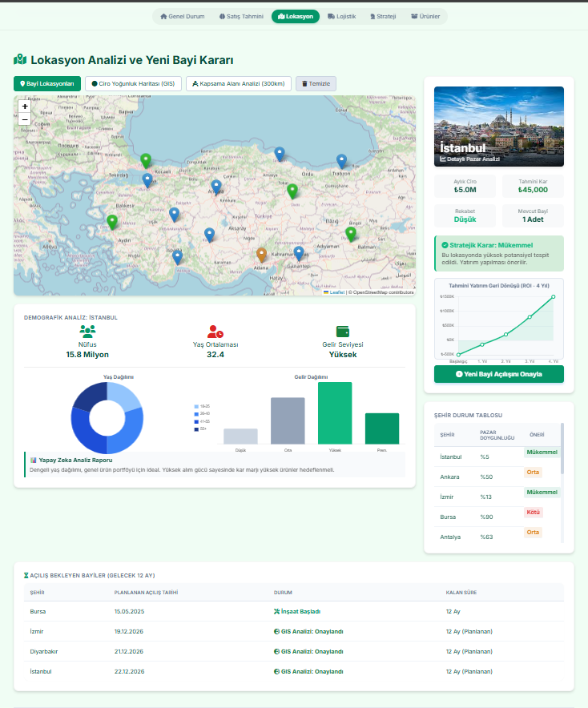This screenshot has height=708, width=588.
Task: Click the Mevcut Bayi 1 Adet card
Action: pos(533,215)
